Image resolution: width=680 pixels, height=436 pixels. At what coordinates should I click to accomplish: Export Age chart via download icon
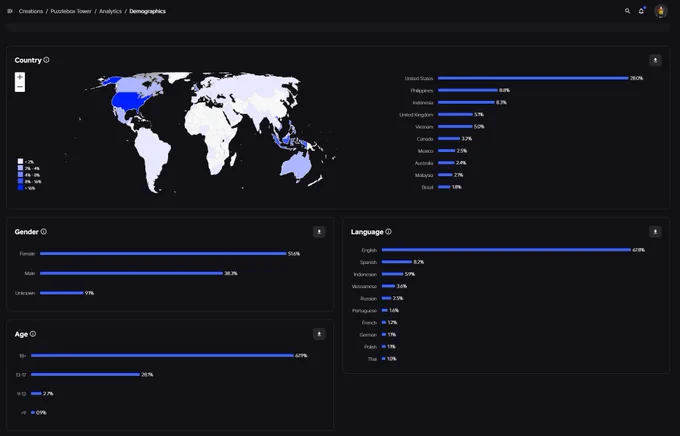point(319,334)
